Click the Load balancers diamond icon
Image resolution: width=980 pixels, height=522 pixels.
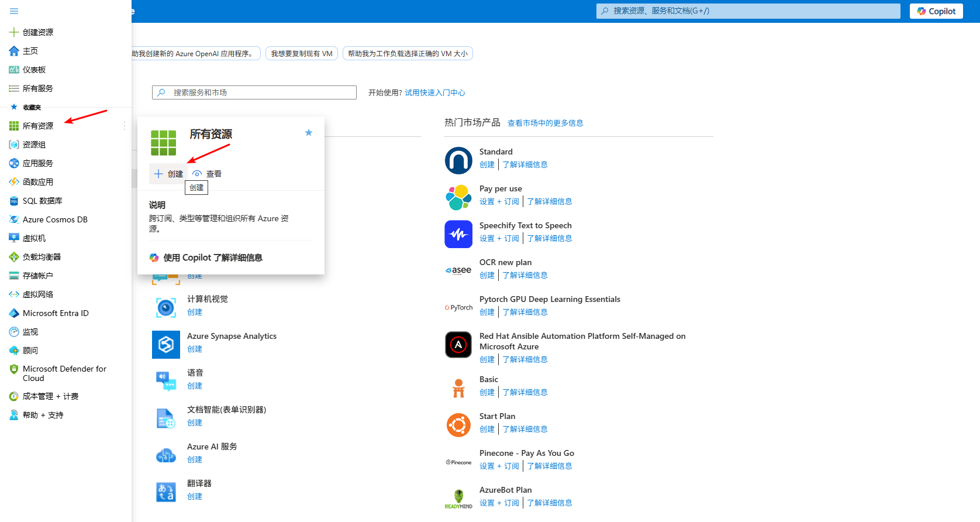(x=14, y=257)
